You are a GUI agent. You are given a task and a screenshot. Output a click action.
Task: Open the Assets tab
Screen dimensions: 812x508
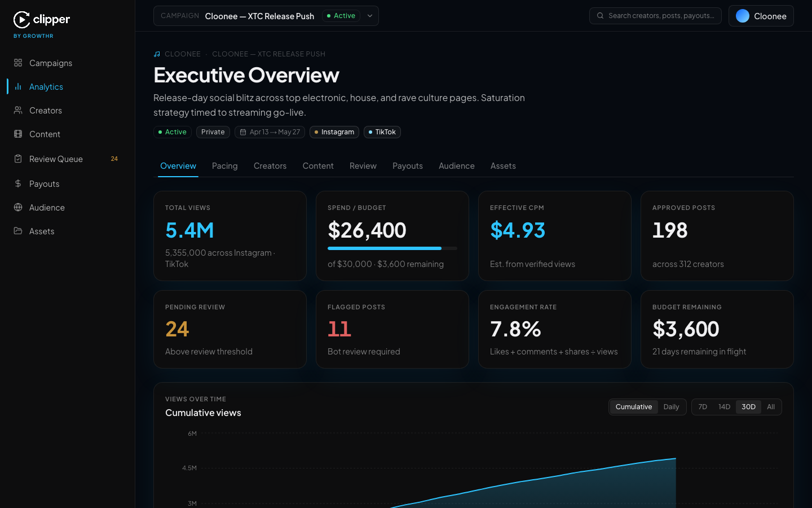point(503,166)
